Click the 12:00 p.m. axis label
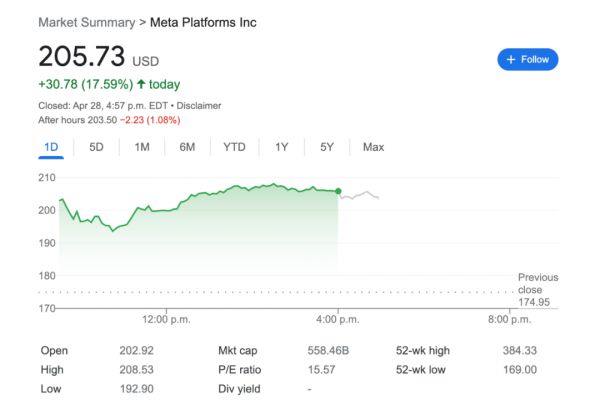The image size is (600, 406). 166,320
